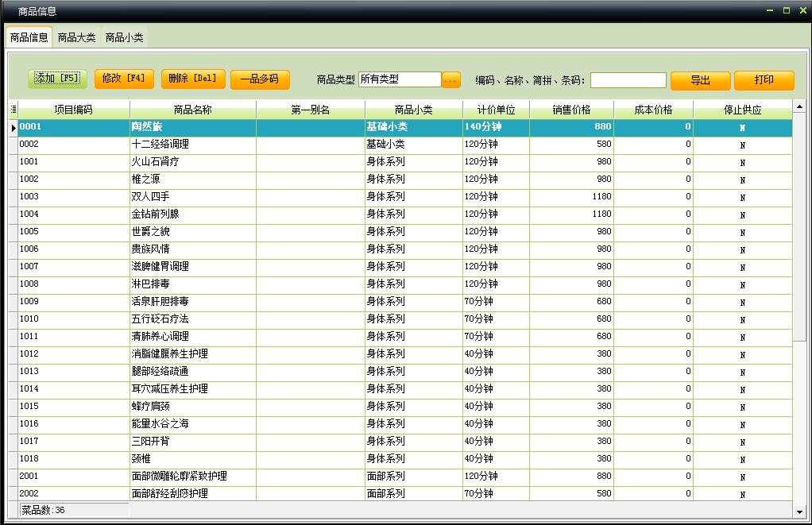Switch to the 商品小类 tab
The width and height of the screenshot is (812, 525).
(x=124, y=37)
